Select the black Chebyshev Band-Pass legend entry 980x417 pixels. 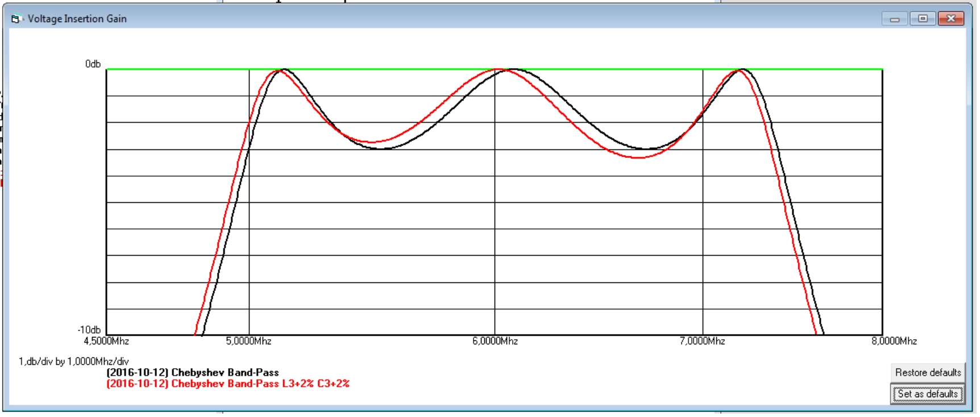[192, 373]
